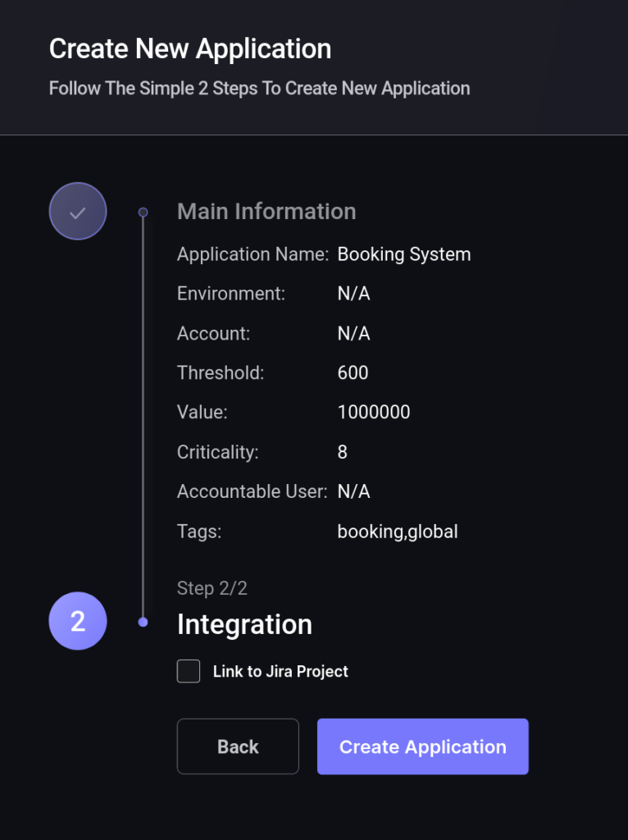Click the Environment N/A value
The width and height of the screenshot is (628, 840).
pyautogui.click(x=354, y=294)
